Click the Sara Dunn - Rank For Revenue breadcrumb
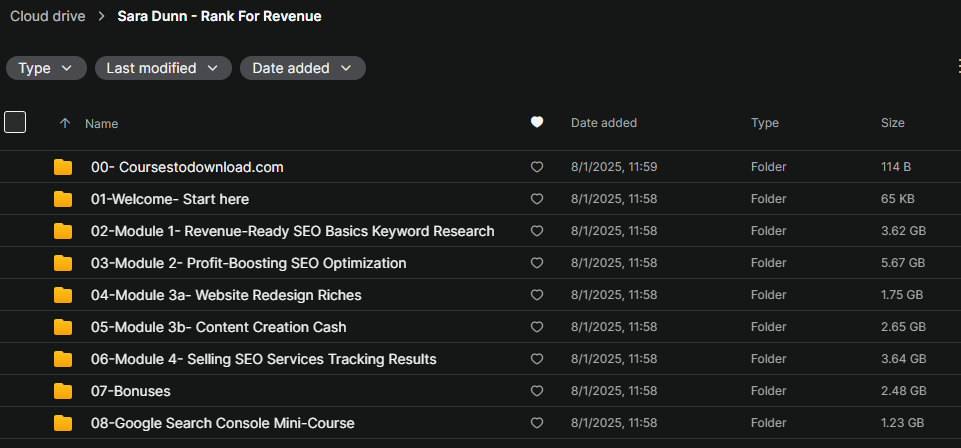This screenshot has height=448, width=961. [x=219, y=17]
